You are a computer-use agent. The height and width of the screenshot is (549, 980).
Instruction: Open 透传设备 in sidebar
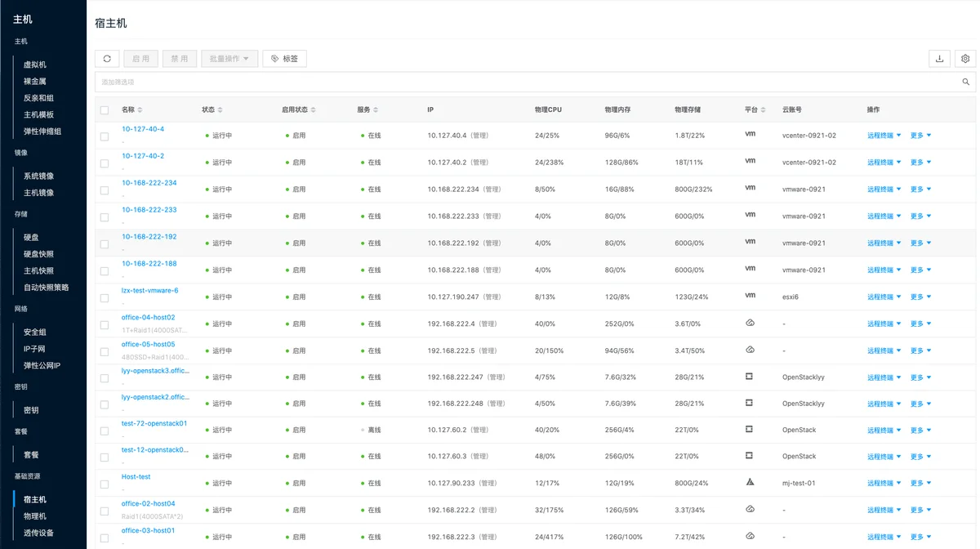(39, 533)
